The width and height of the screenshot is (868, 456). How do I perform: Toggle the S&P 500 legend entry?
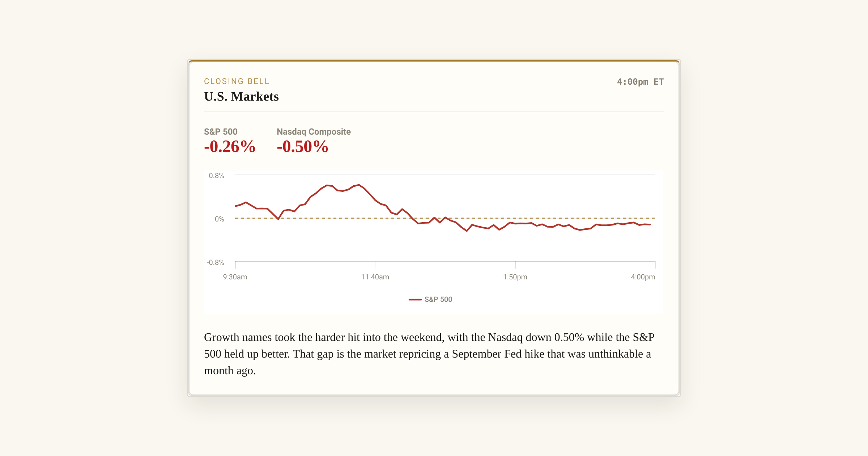pos(430,299)
